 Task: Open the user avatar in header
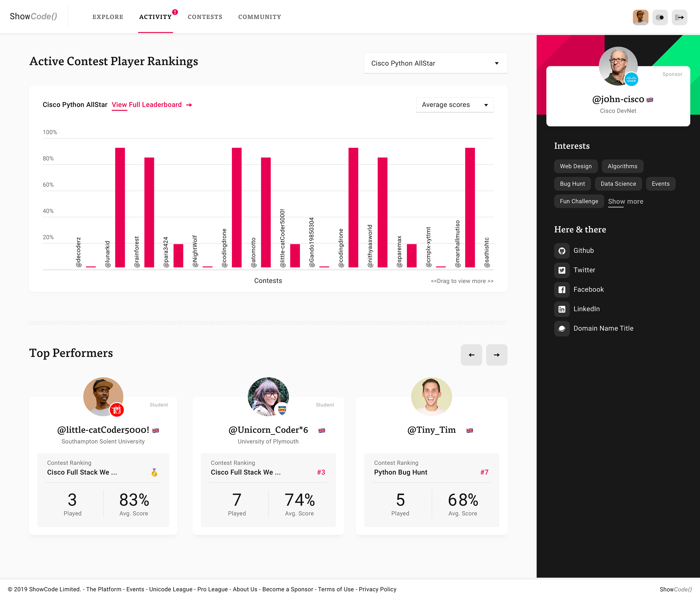point(640,17)
